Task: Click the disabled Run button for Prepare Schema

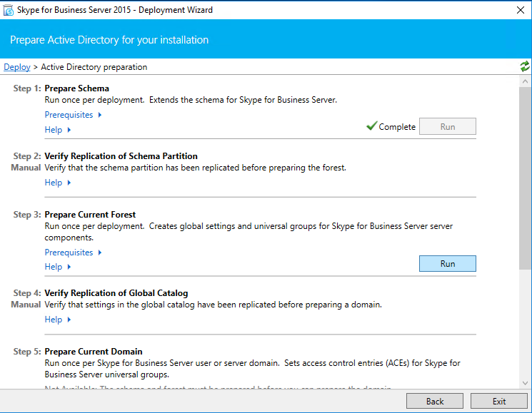Action: click(448, 126)
